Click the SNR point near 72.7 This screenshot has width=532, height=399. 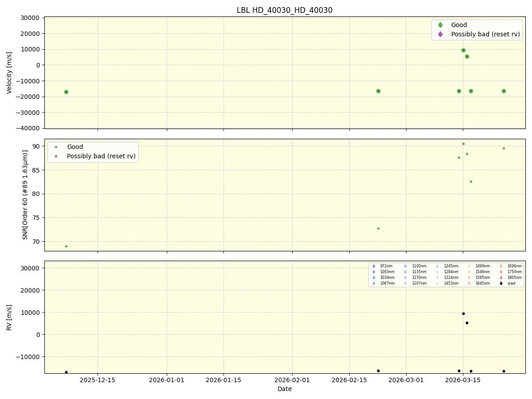[378, 228]
